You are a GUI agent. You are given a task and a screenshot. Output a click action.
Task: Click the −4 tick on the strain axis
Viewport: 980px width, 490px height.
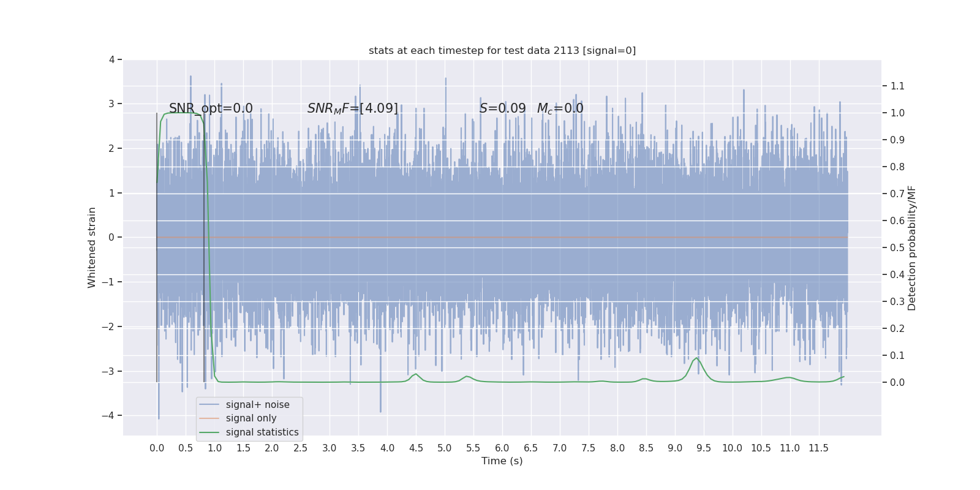click(x=108, y=415)
